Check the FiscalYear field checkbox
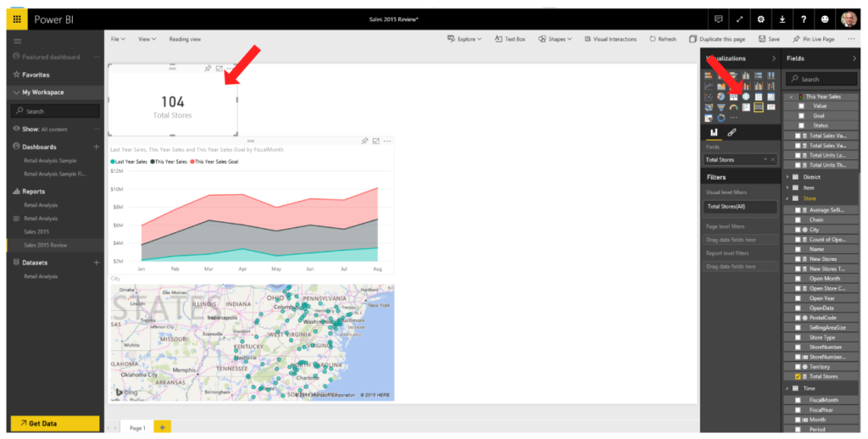 pos(798,409)
